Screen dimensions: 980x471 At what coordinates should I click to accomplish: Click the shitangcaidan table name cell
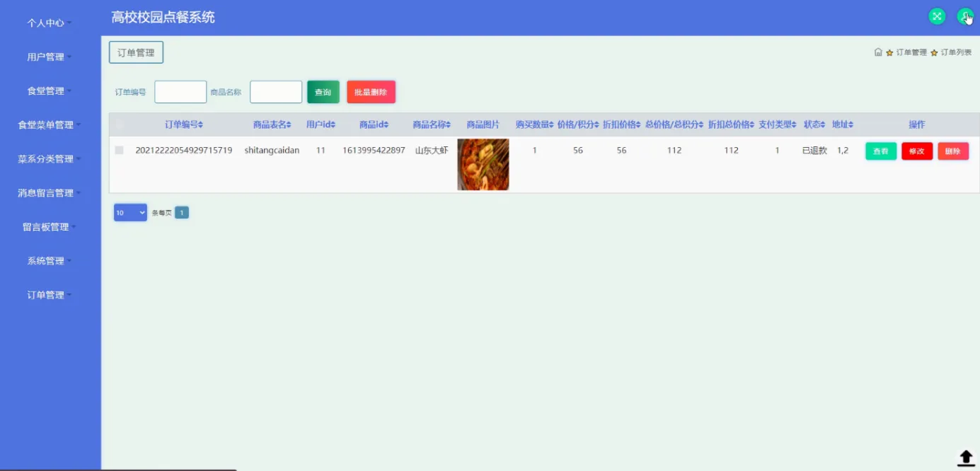tap(272, 150)
